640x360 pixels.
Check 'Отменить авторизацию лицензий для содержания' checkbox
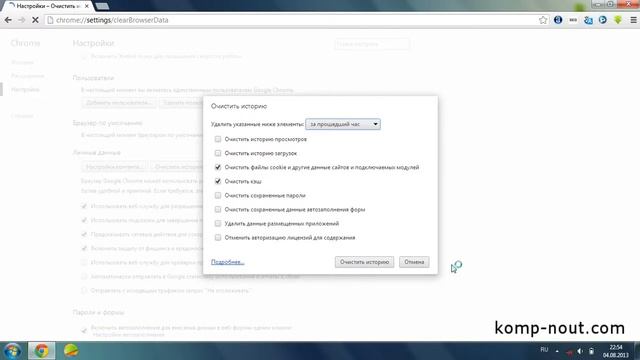coord(218,238)
